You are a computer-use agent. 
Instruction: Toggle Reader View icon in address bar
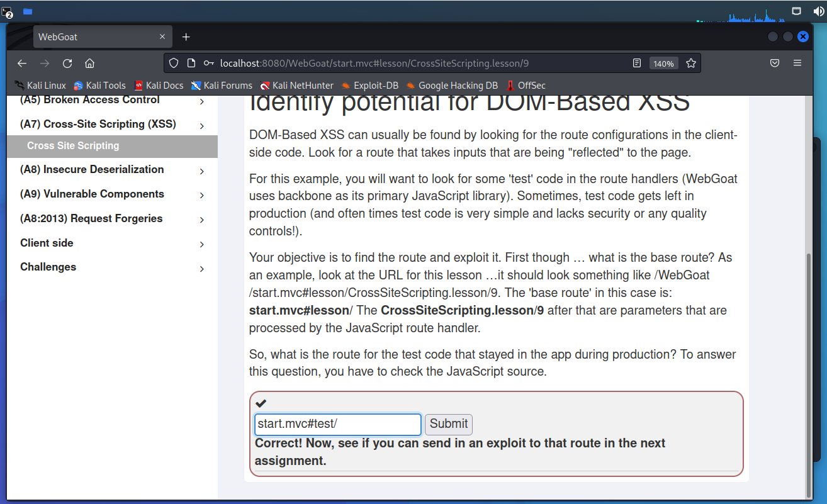click(637, 63)
